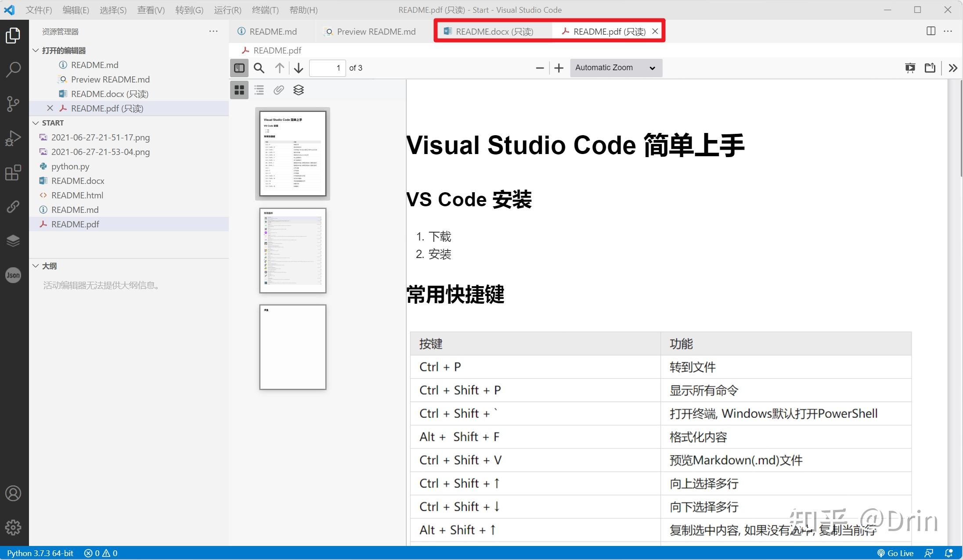Start Go Live server
Screen dimensions: 963x560
click(895, 553)
